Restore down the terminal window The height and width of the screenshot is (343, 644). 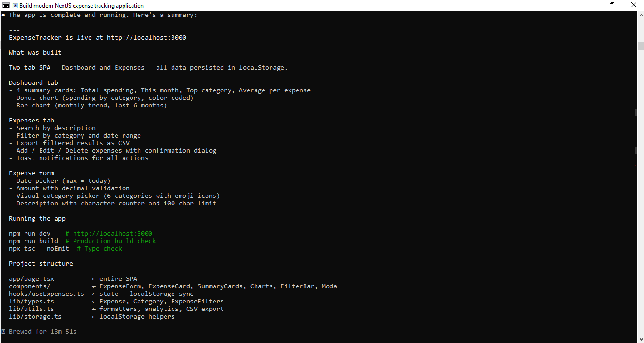[612, 5]
